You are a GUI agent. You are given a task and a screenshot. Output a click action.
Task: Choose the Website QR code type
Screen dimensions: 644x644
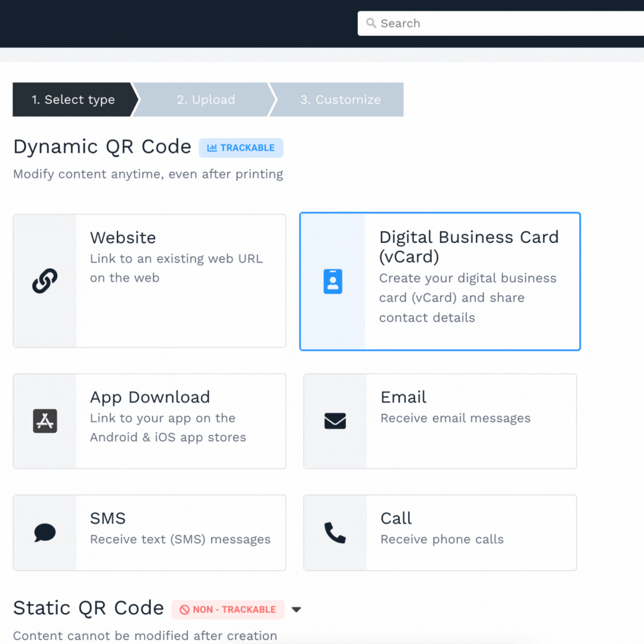tap(150, 281)
